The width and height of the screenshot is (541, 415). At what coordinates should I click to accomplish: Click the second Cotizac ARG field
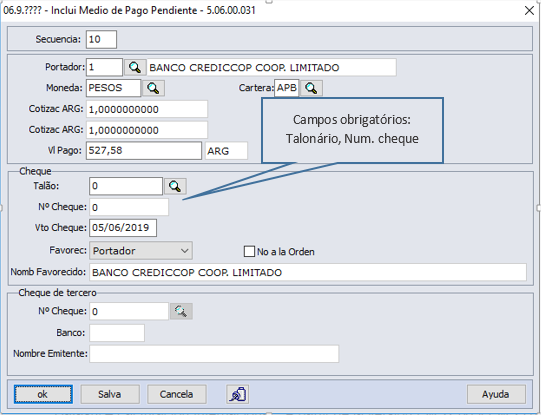[x=147, y=130]
